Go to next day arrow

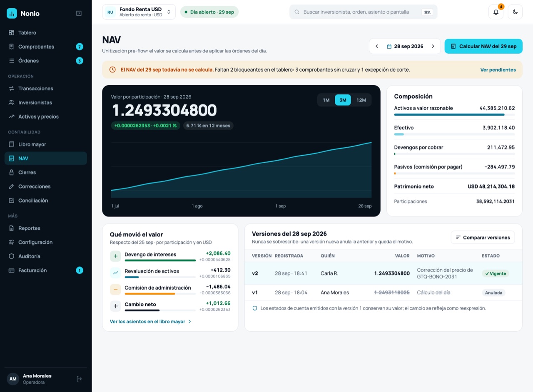[x=433, y=46]
